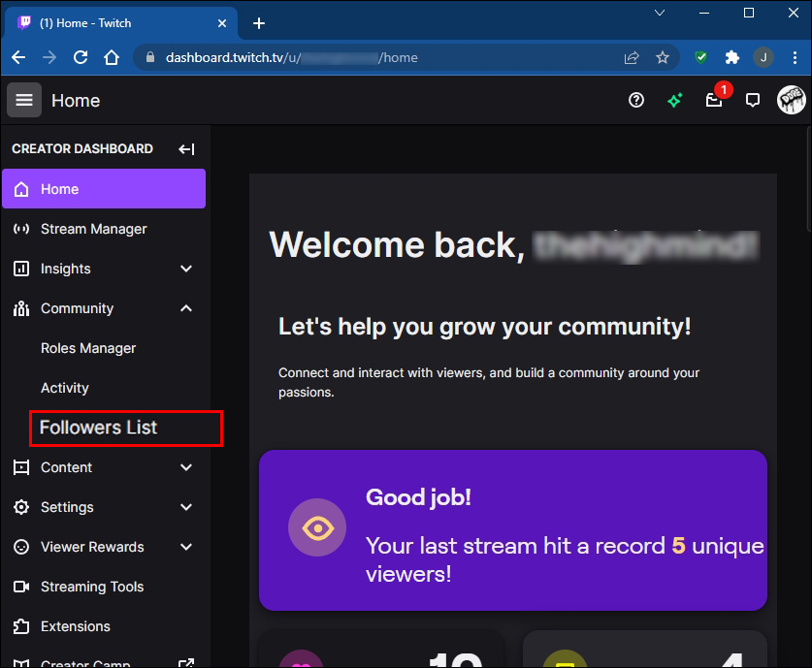Click the share page icon in address bar

[x=632, y=57]
